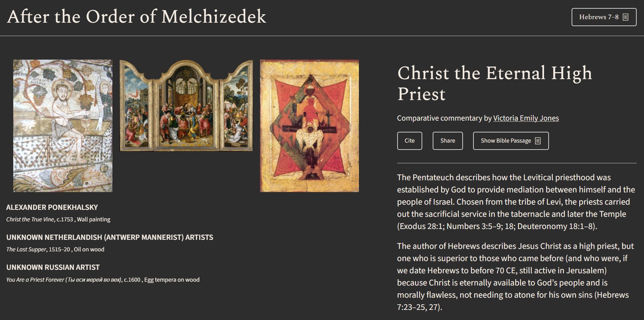Image resolution: width=644 pixels, height=320 pixels.
Task: View the Christ the True Vine wall painting
Action: coord(63,125)
